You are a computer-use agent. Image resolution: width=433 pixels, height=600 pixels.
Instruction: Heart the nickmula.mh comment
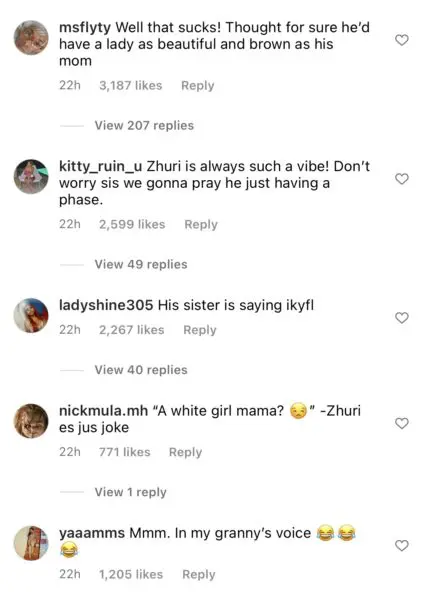402,423
